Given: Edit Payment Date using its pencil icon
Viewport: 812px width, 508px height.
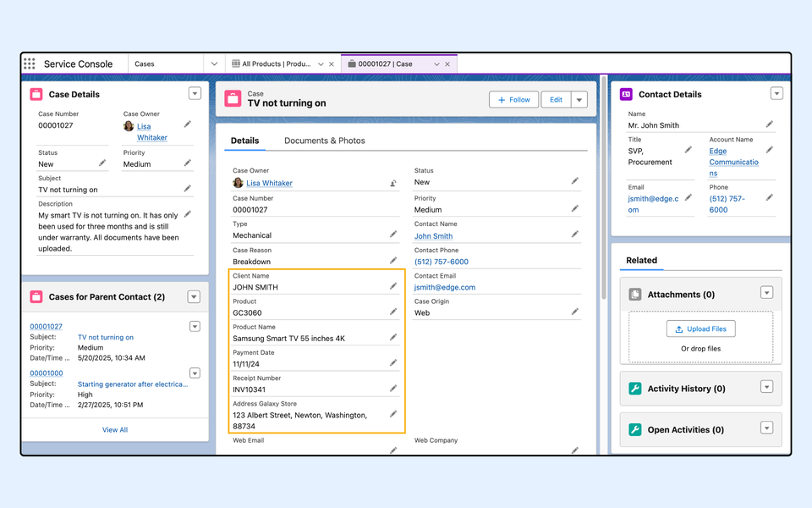Looking at the screenshot, I should 393,362.
